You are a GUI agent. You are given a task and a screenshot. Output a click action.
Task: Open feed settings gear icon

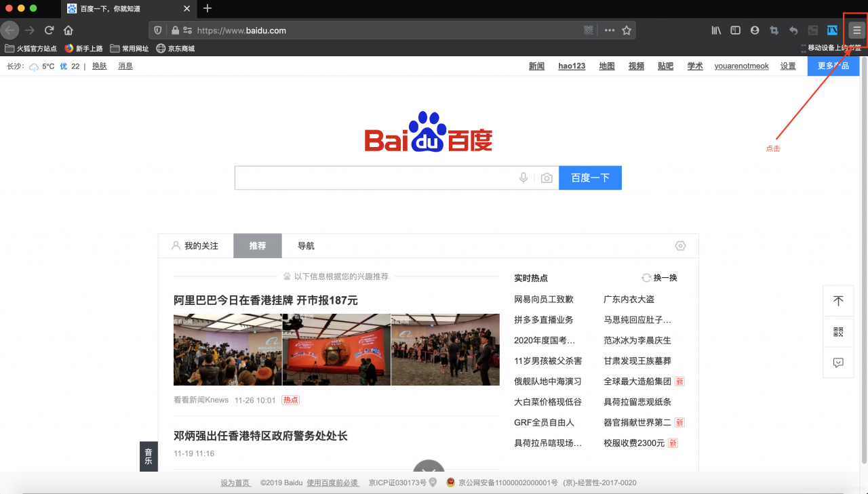680,245
